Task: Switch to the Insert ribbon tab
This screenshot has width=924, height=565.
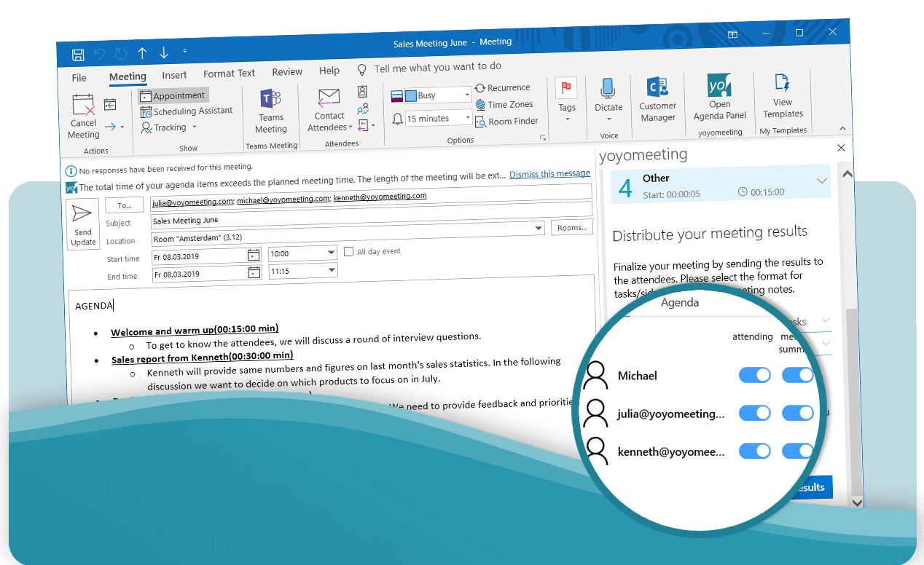Action: (x=174, y=75)
